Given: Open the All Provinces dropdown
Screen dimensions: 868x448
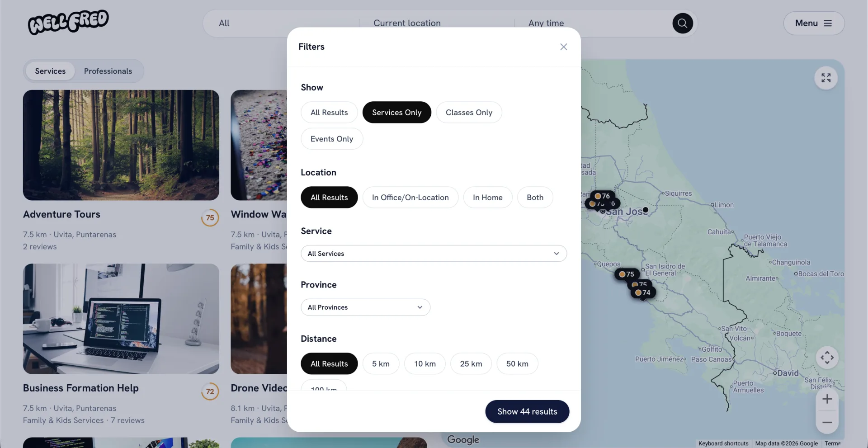Looking at the screenshot, I should pyautogui.click(x=365, y=307).
